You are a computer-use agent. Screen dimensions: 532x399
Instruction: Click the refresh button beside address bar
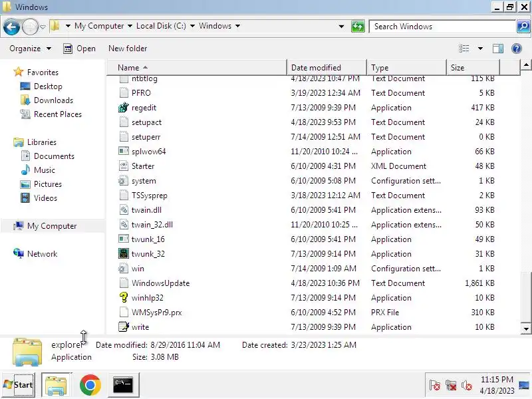358,27
